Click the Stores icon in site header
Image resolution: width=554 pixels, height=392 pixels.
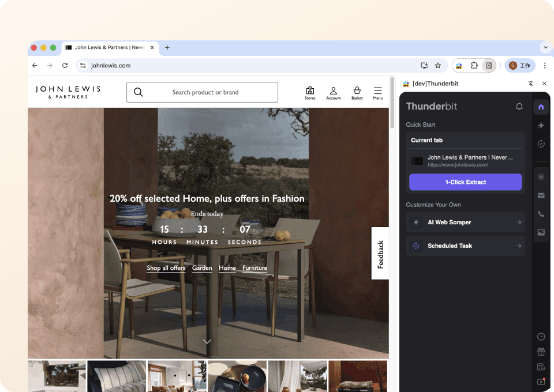pyautogui.click(x=310, y=93)
